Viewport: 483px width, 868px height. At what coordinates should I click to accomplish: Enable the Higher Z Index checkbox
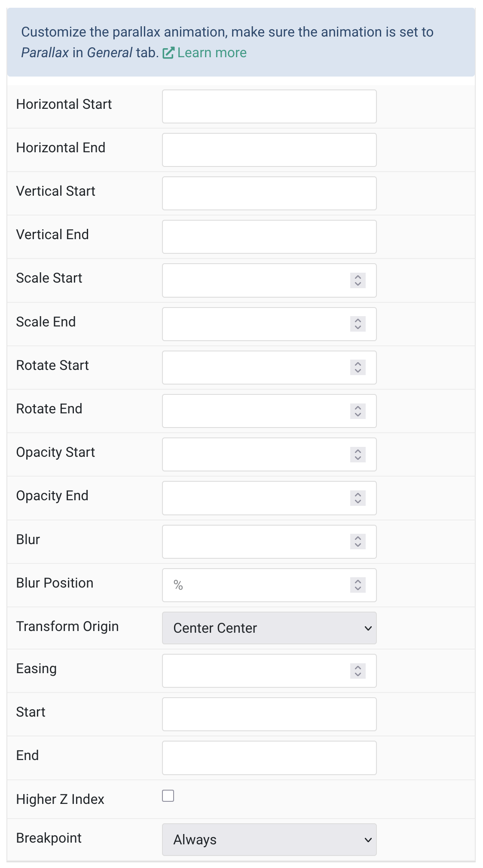(x=168, y=796)
